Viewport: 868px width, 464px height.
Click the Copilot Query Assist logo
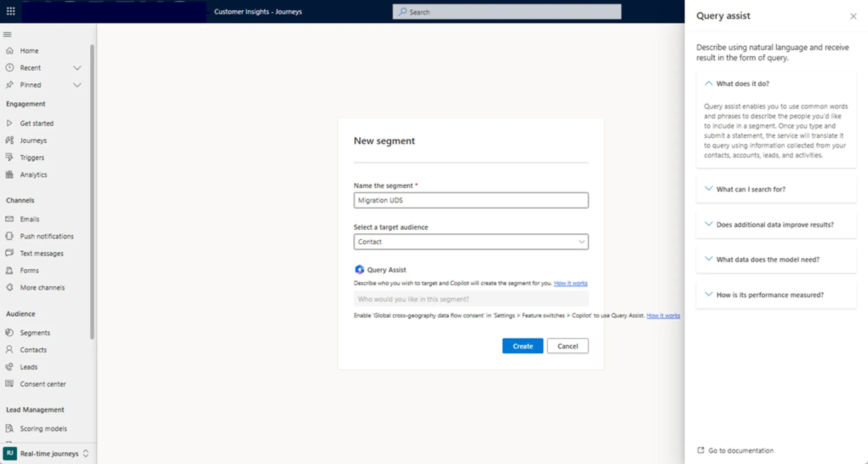pyautogui.click(x=359, y=270)
